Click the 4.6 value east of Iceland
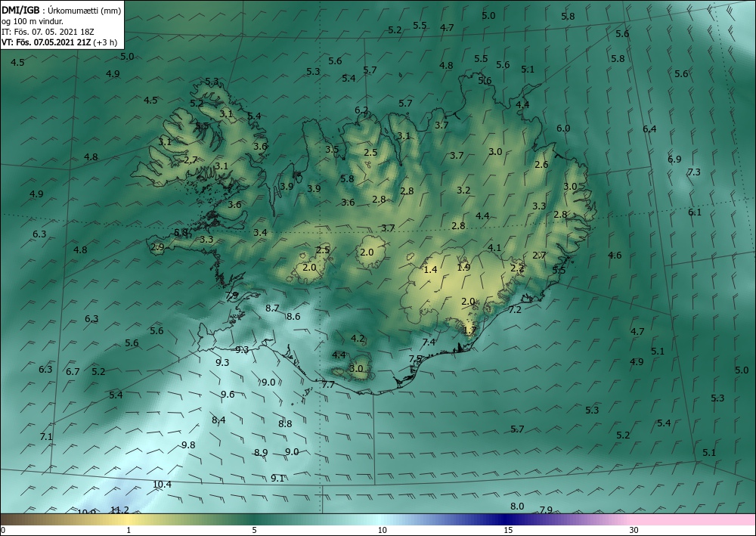Screen dimensions: 756x536 click(x=615, y=256)
